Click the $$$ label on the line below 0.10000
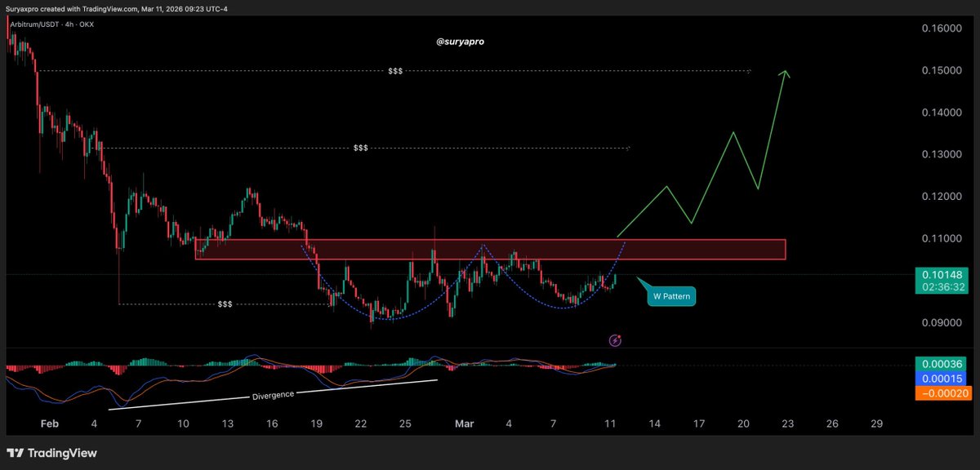 (x=225, y=304)
